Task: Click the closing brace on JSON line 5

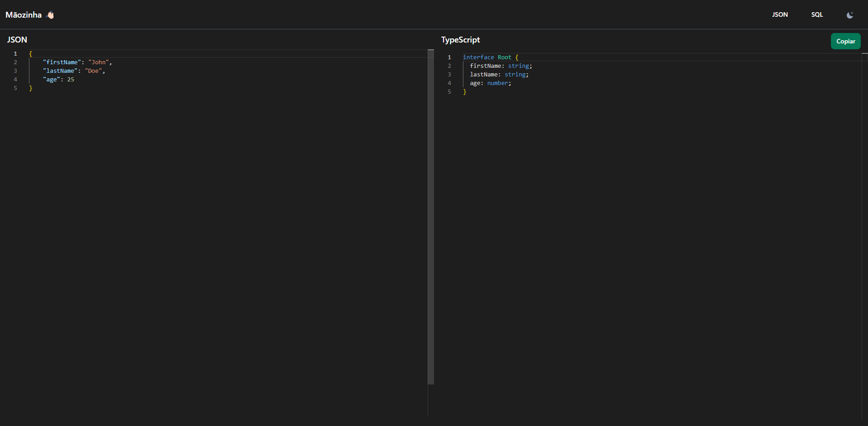Action: 31,88
